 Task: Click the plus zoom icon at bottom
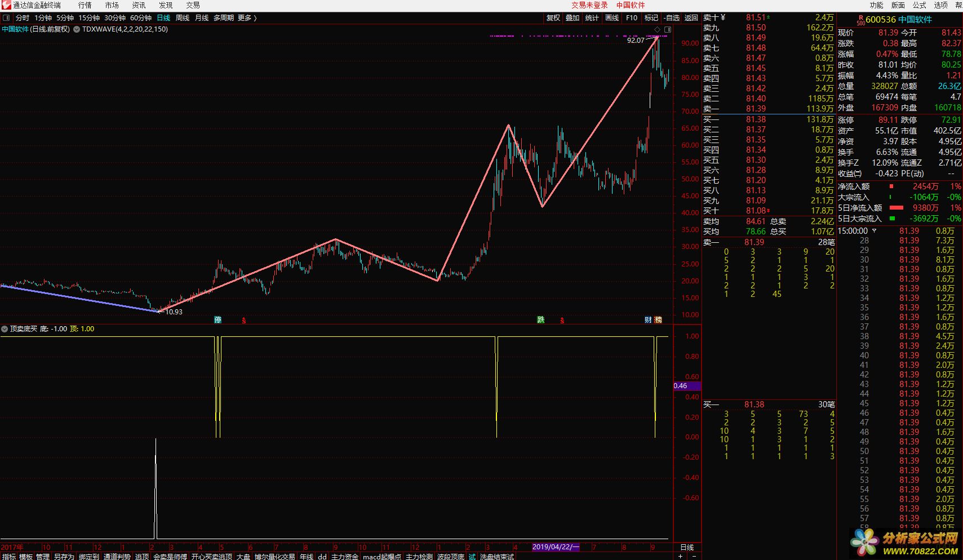680,556
